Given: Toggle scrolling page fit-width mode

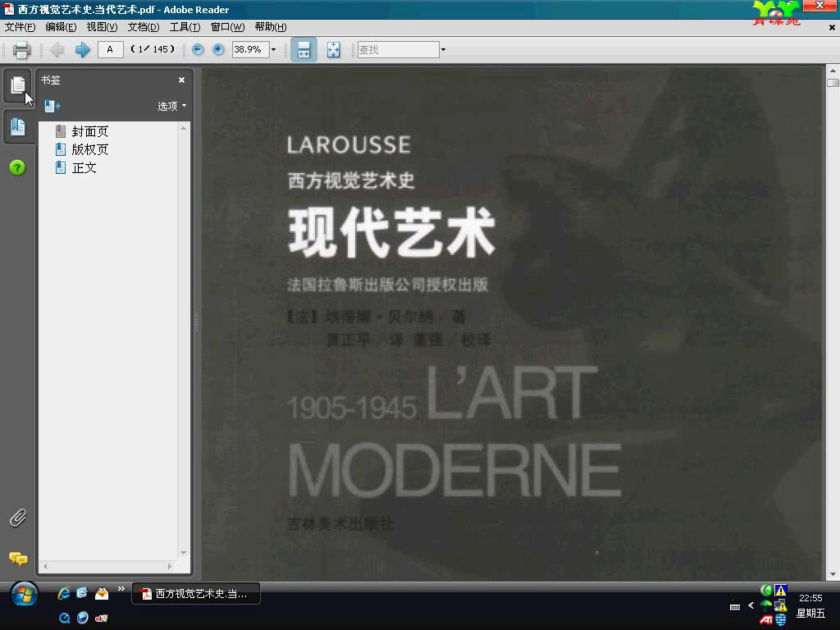Looking at the screenshot, I should click(304, 50).
